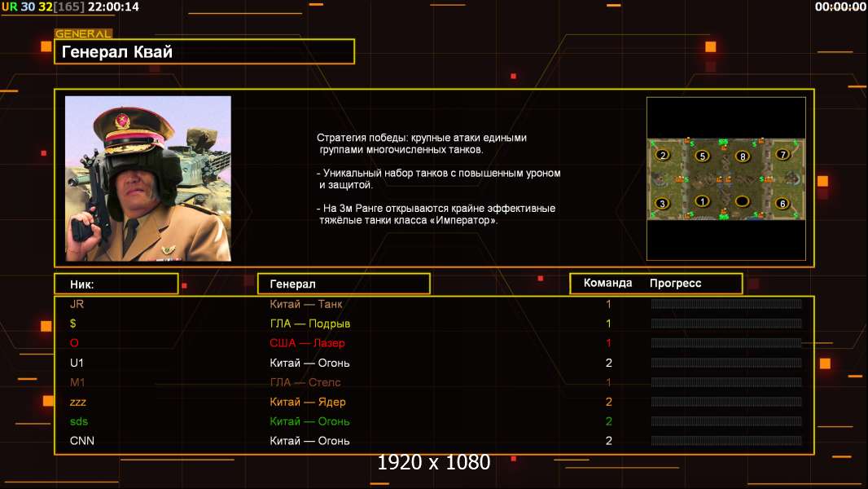The height and width of the screenshot is (489, 868).
Task: Click team number 2 for player CNN
Action: click(x=608, y=441)
